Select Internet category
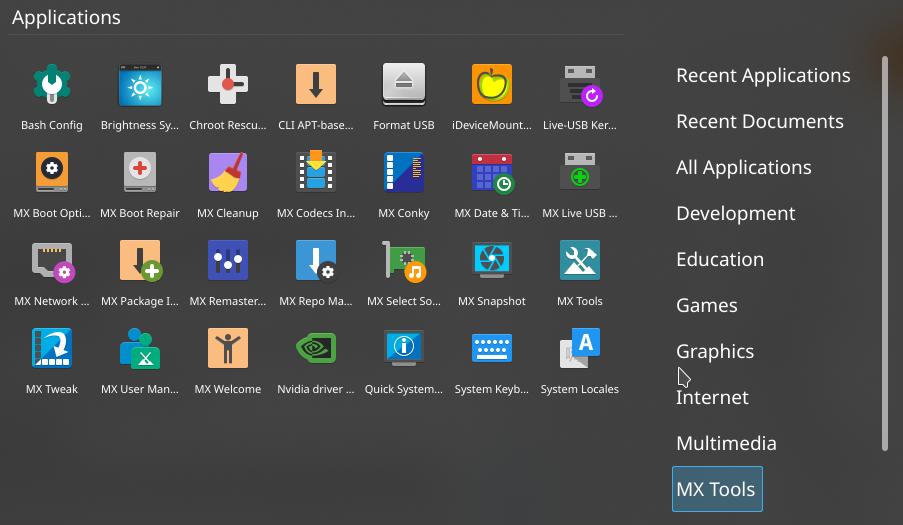 click(712, 398)
